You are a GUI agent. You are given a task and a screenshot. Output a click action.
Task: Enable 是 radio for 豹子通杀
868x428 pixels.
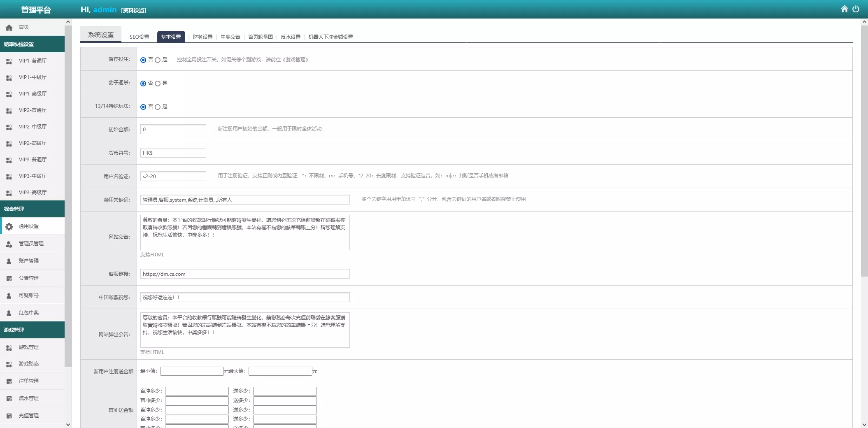point(158,84)
